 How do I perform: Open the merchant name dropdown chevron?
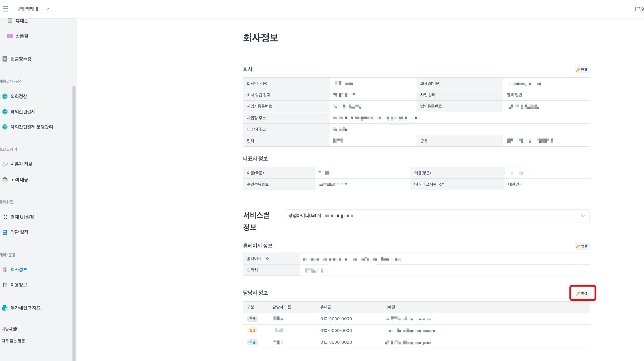[x=47, y=9]
